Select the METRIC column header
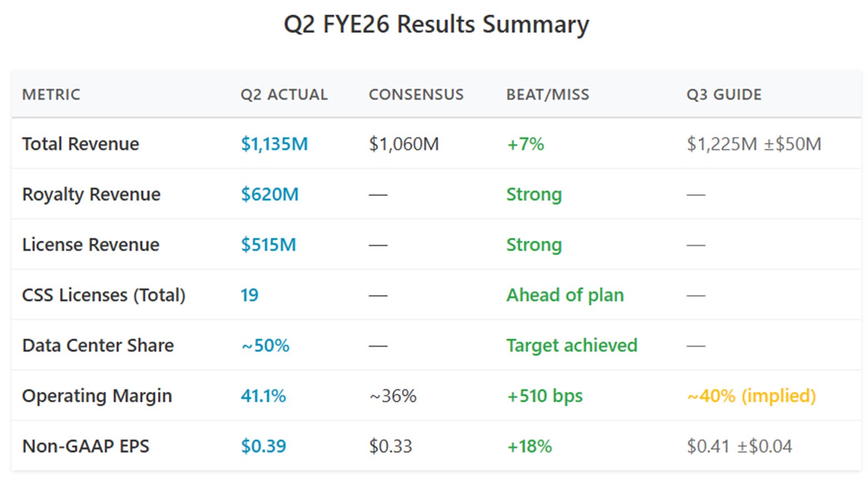 tap(51, 94)
